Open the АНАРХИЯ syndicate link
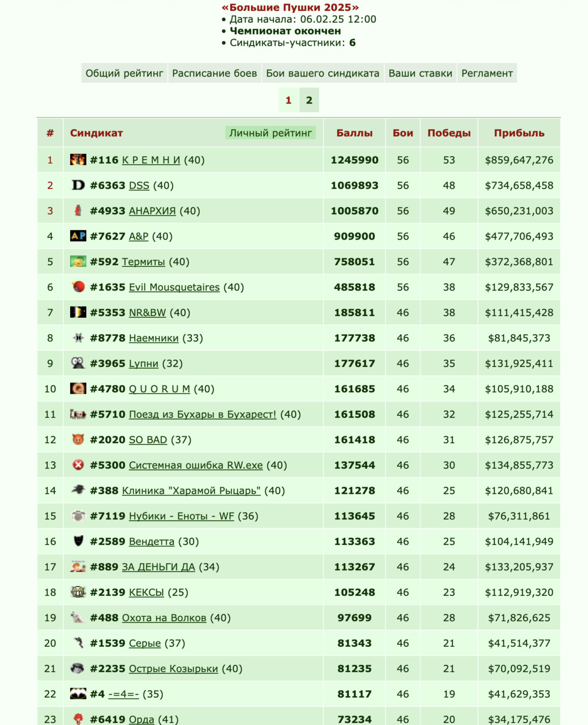588x725 pixels. (152, 211)
